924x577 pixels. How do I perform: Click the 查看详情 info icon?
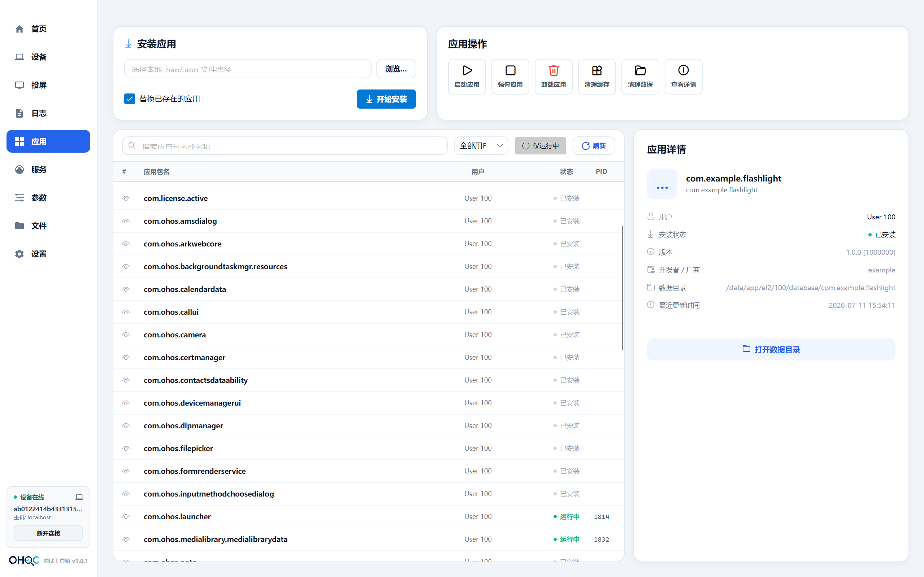pos(684,71)
